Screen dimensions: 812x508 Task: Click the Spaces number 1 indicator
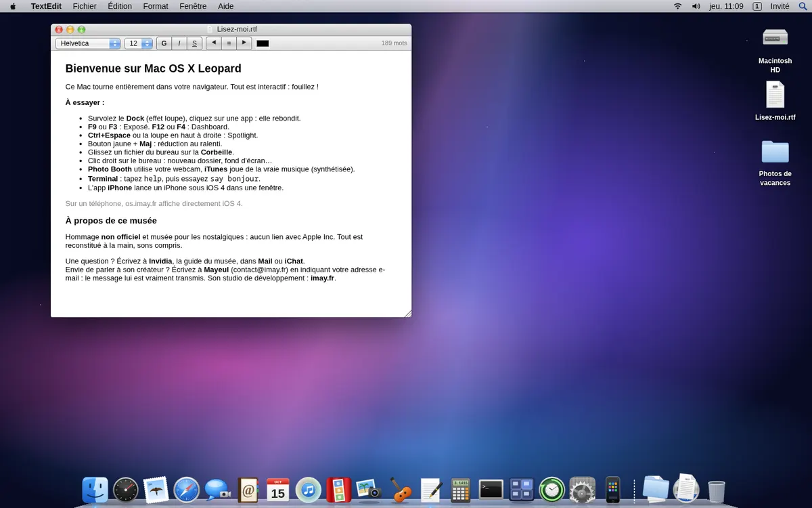tap(757, 6)
